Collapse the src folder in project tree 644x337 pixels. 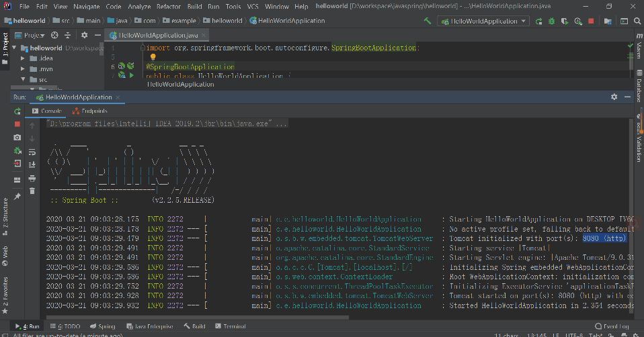click(x=23, y=80)
